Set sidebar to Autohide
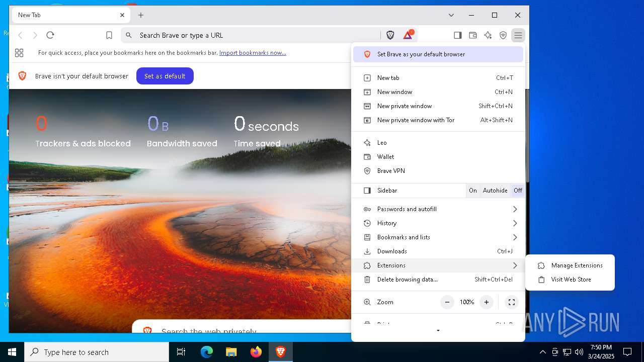The width and height of the screenshot is (644, 362). pyautogui.click(x=495, y=191)
